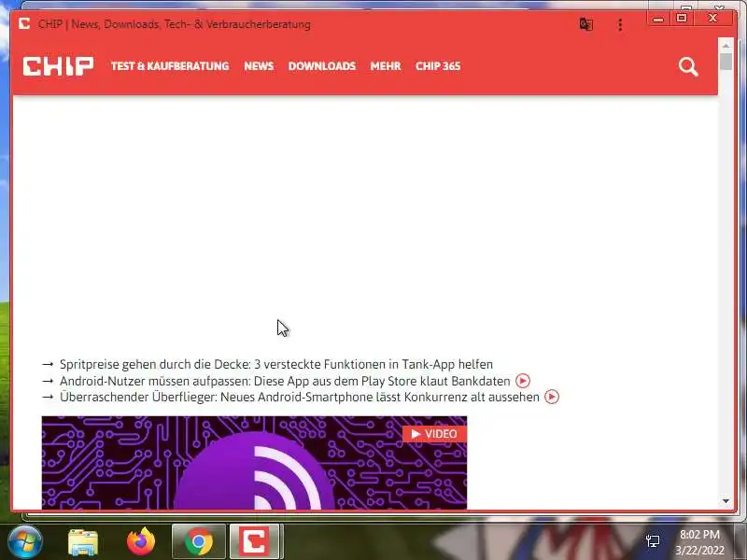The height and width of the screenshot is (560, 747).
Task: Expand the MEHR menu
Action: pos(386,66)
